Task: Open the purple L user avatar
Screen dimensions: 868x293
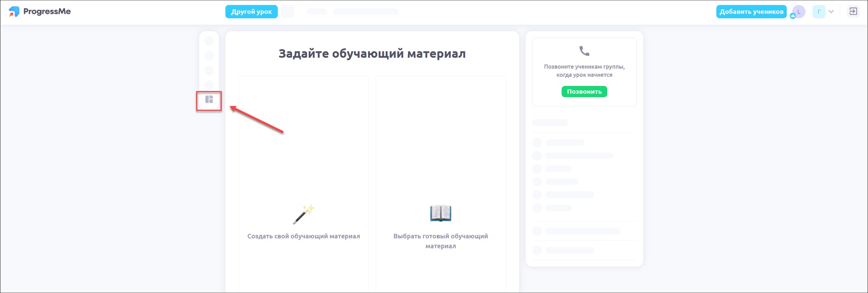Action: [799, 11]
